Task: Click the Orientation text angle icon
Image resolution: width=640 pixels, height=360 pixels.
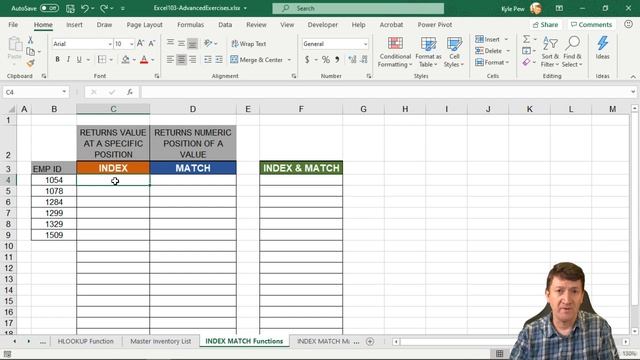Action: point(208,43)
